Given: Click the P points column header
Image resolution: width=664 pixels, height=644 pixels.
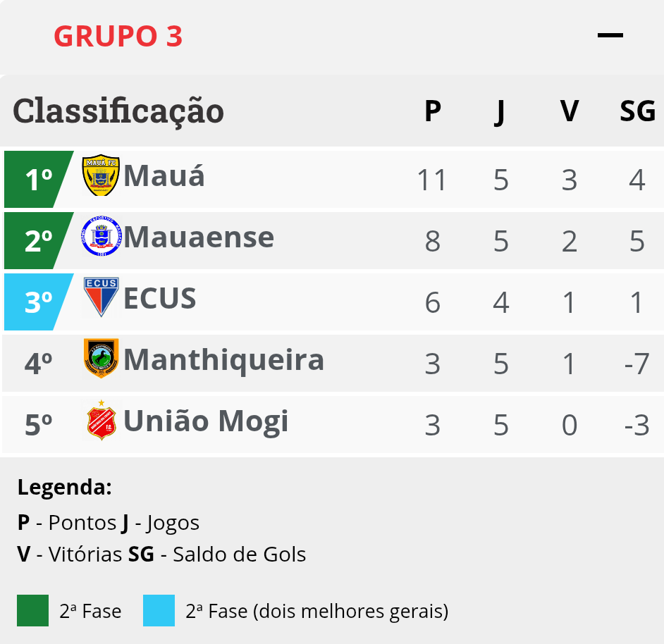Looking at the screenshot, I should click(x=433, y=111).
